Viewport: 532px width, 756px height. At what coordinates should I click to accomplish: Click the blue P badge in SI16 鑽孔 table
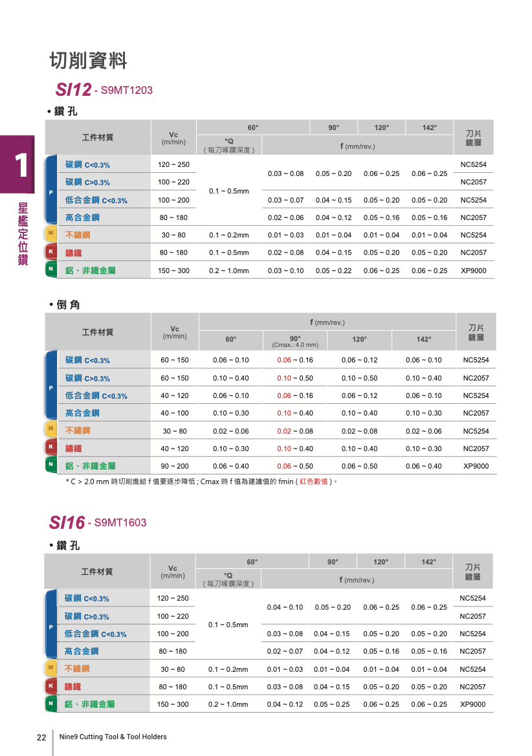point(50,627)
